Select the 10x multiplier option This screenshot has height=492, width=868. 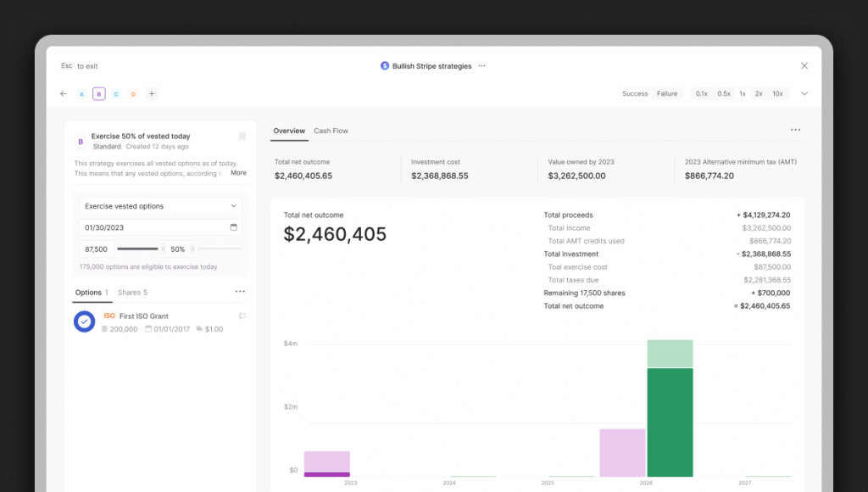(777, 94)
